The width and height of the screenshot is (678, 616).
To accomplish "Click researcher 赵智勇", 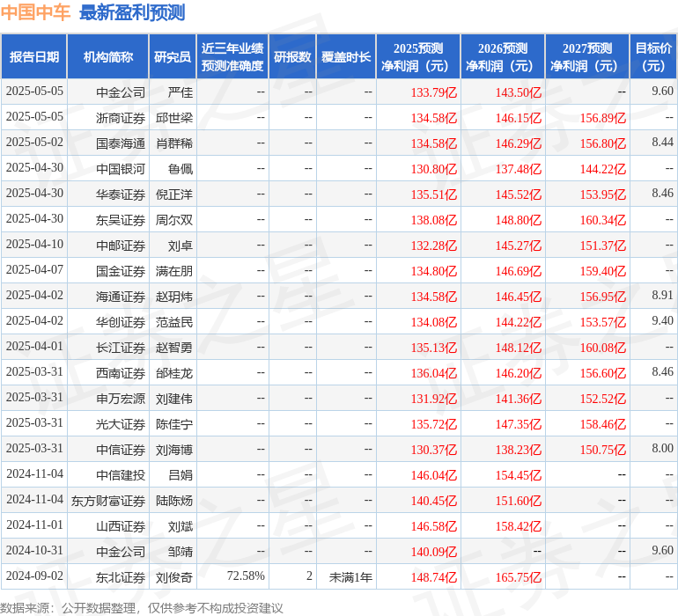I will click(x=174, y=348).
